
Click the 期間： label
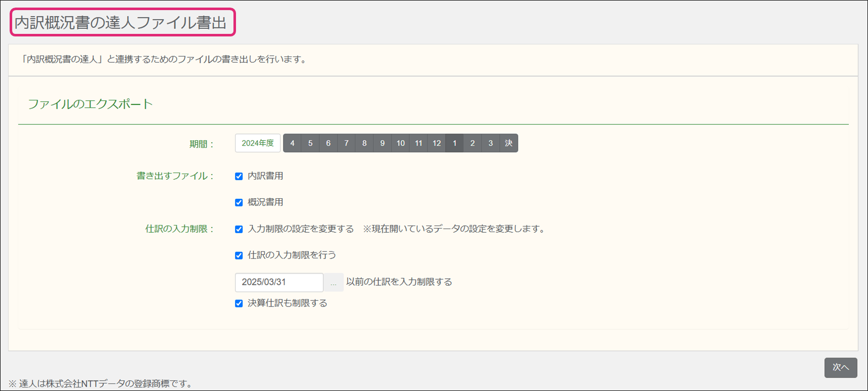pos(202,144)
